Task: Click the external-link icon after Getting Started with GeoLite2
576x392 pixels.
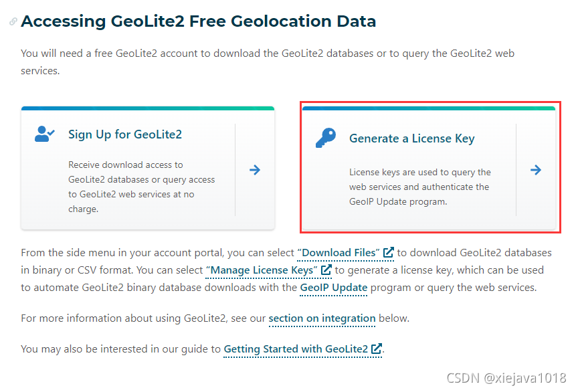Action: pyautogui.click(x=377, y=349)
